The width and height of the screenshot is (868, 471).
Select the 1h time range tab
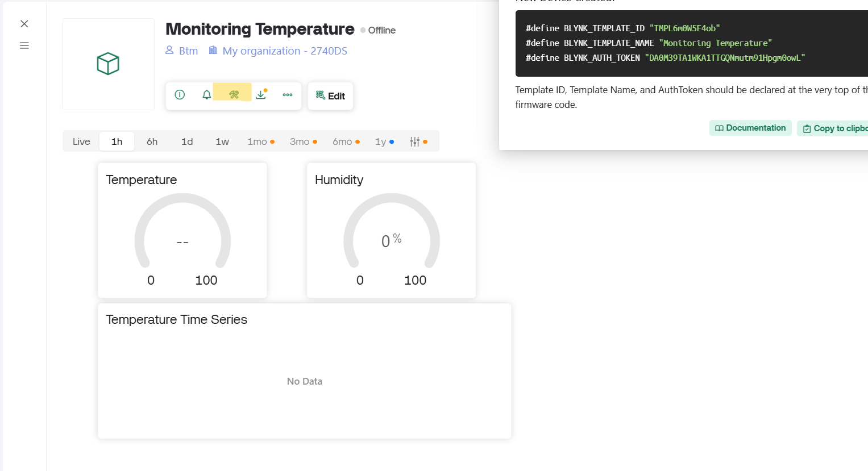click(x=117, y=141)
